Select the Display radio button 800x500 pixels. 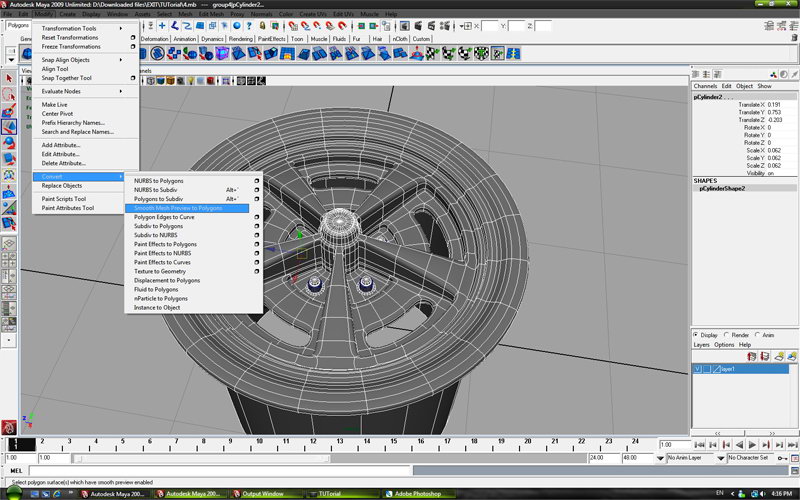coord(697,335)
